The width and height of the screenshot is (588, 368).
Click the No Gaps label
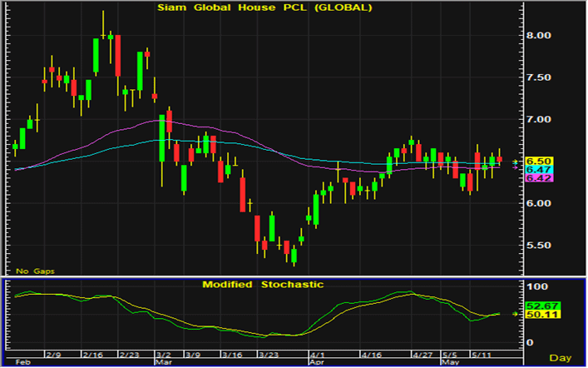pyautogui.click(x=35, y=271)
